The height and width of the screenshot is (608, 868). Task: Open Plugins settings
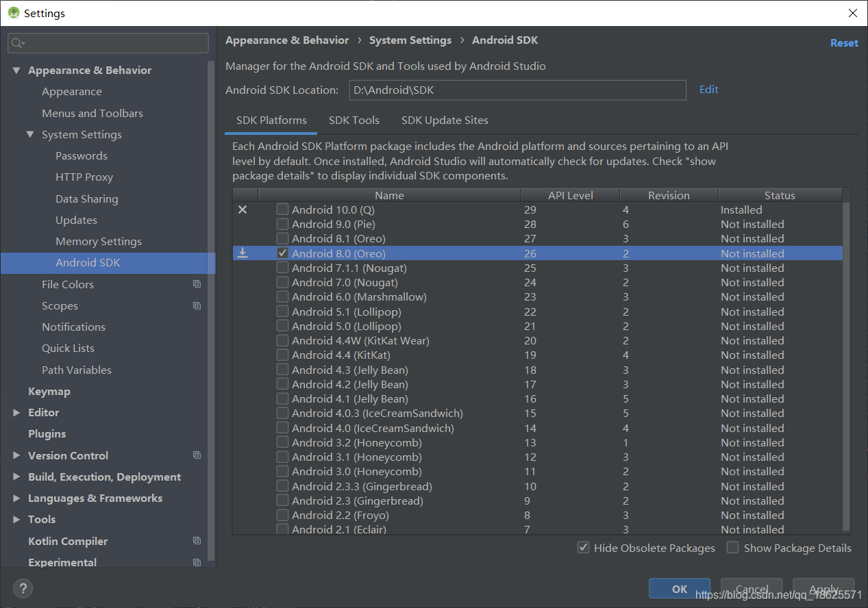click(47, 433)
